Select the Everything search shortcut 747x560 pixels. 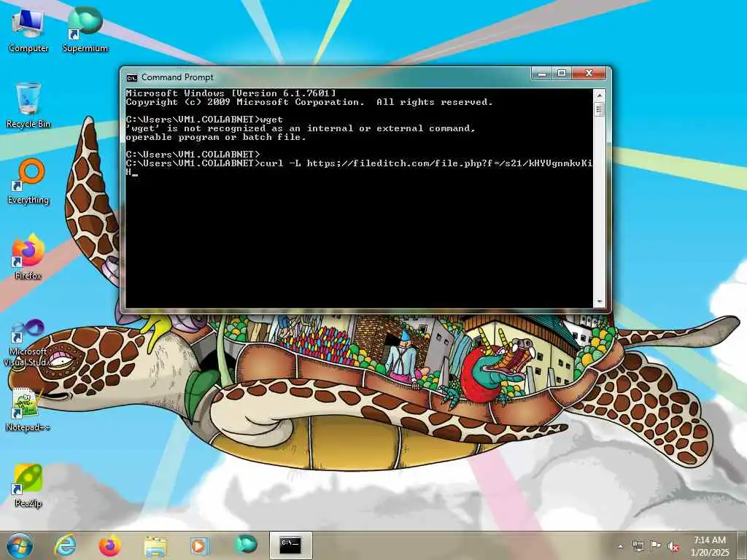(28, 182)
